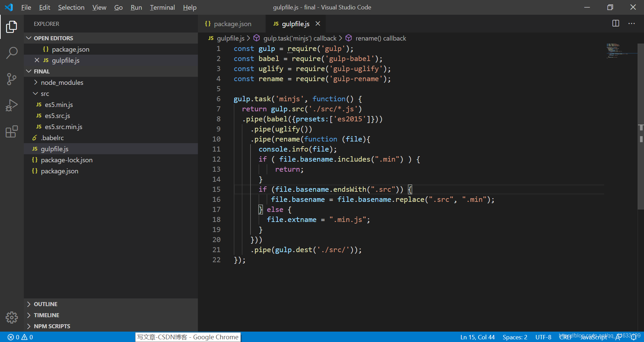Open the Search view

pos(12,53)
